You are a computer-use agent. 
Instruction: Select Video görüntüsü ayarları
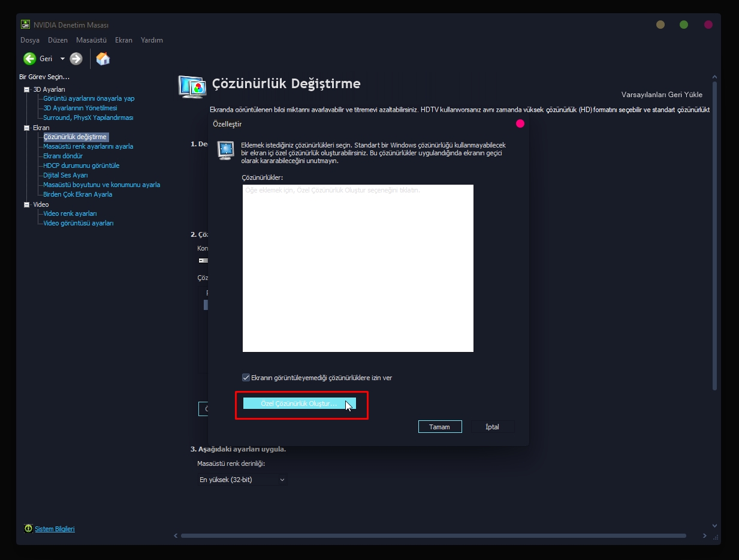78,223
